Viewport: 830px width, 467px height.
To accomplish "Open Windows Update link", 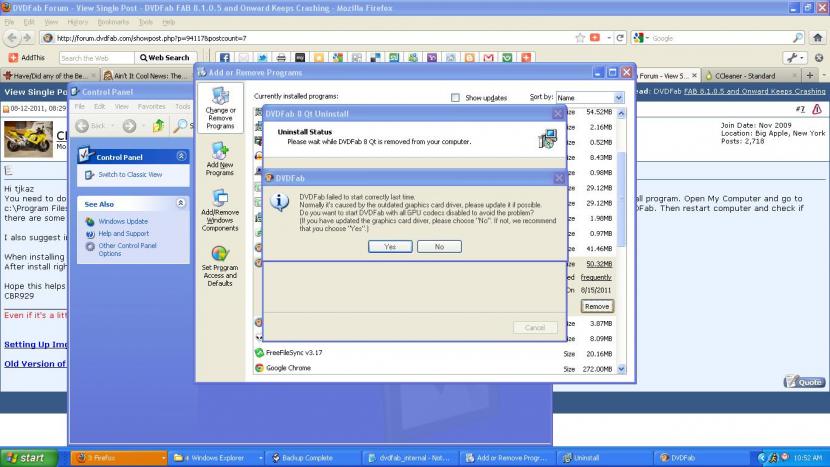I will 123,221.
